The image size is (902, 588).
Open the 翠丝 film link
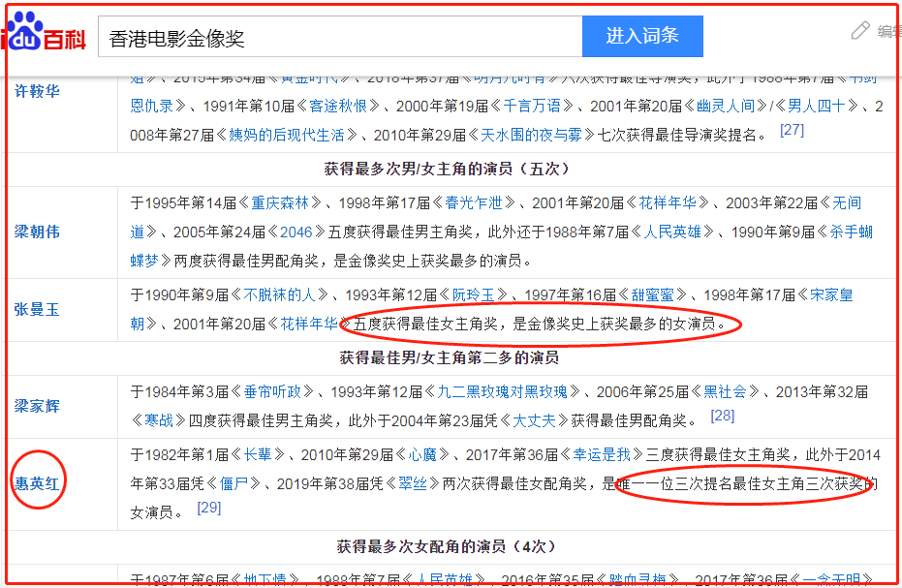pos(413,483)
